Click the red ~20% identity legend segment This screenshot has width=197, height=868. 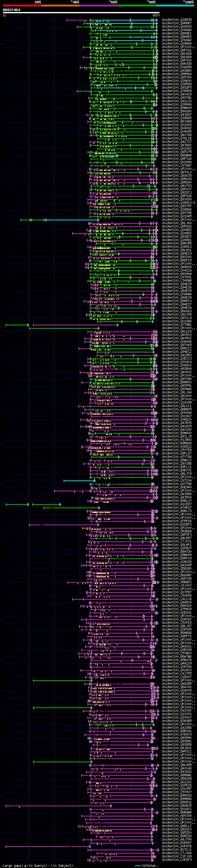coord(22,6)
